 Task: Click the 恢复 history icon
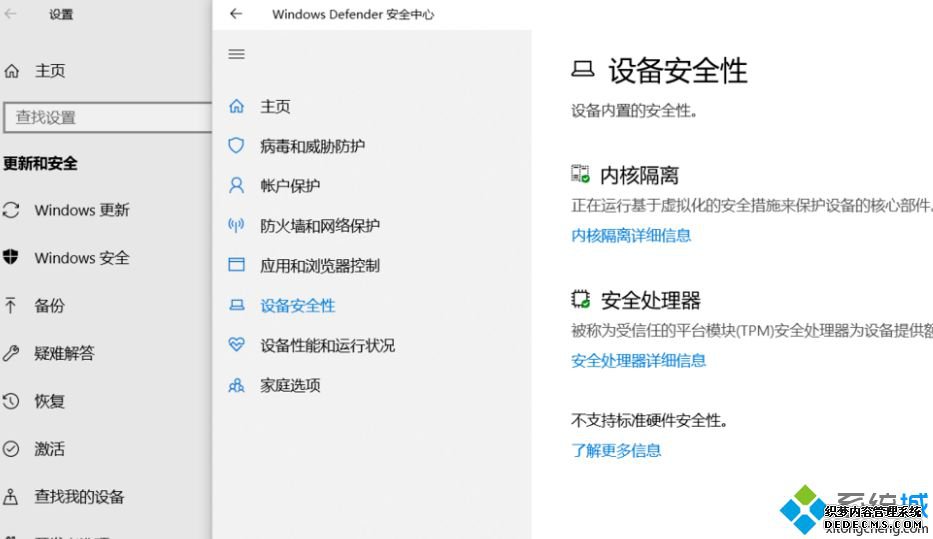tap(10, 401)
